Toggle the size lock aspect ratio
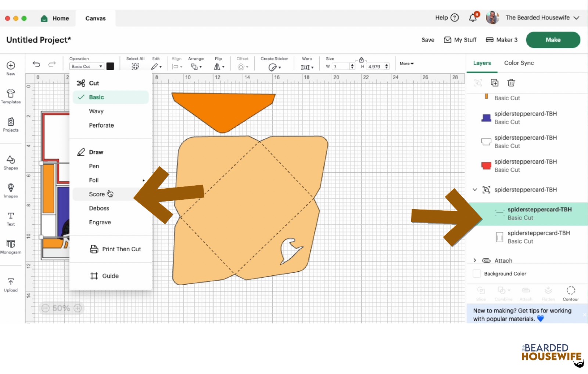588x374 pixels. (361, 60)
